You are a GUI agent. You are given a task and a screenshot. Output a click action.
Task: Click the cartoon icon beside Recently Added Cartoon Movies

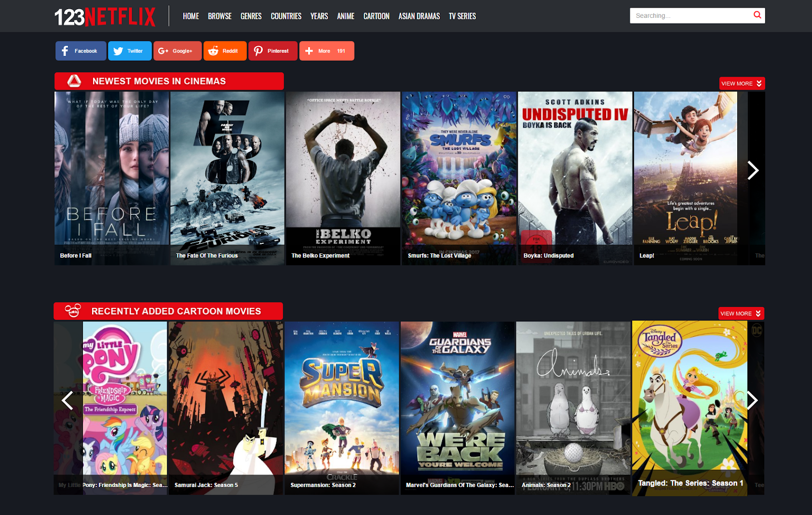(73, 311)
